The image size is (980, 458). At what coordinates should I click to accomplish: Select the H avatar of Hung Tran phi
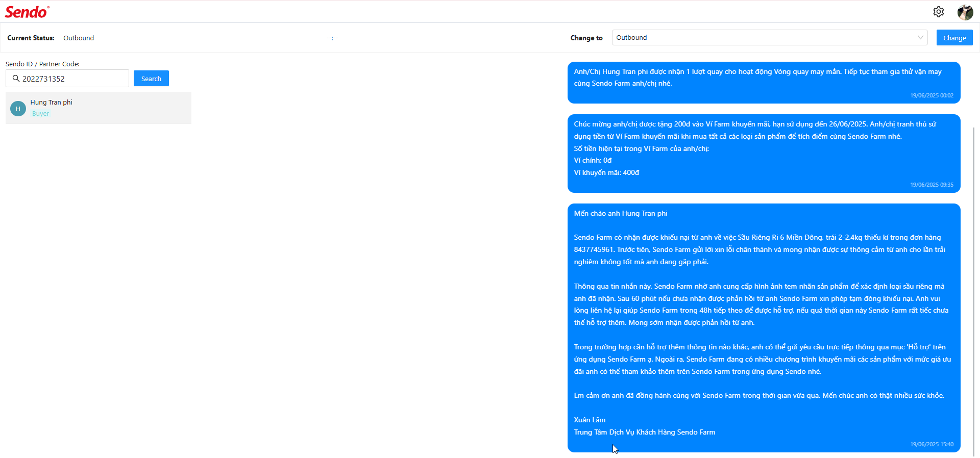pyautogui.click(x=18, y=109)
